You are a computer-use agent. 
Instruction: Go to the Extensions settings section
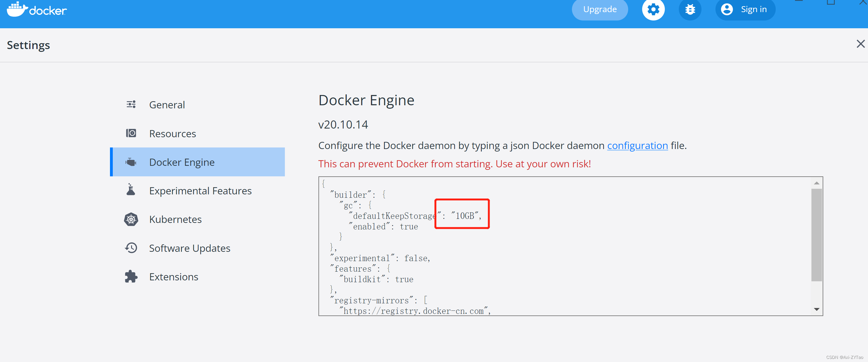pyautogui.click(x=174, y=277)
